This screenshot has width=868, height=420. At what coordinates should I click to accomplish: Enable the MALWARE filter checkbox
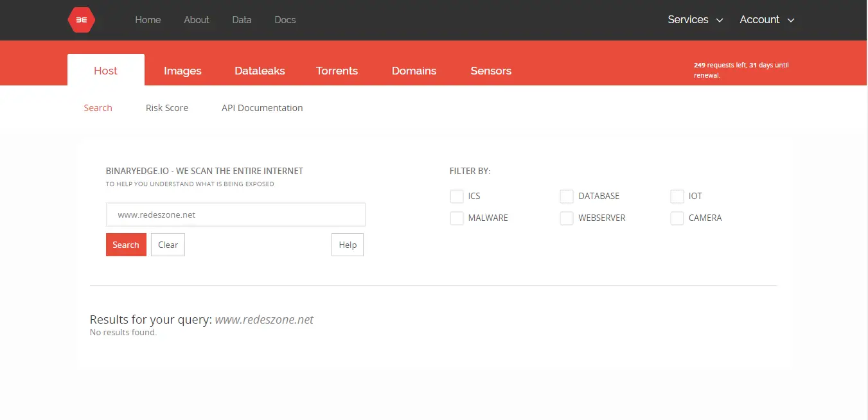pyautogui.click(x=457, y=218)
